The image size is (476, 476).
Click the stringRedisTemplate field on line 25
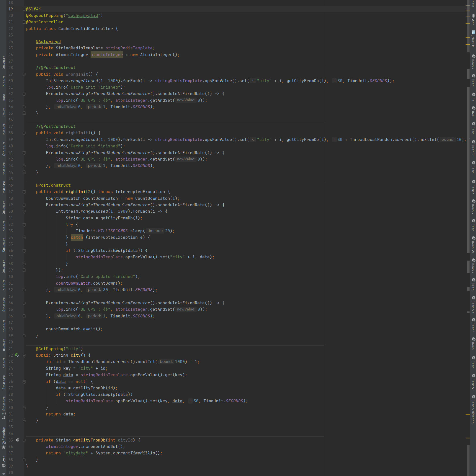pyautogui.click(x=129, y=48)
